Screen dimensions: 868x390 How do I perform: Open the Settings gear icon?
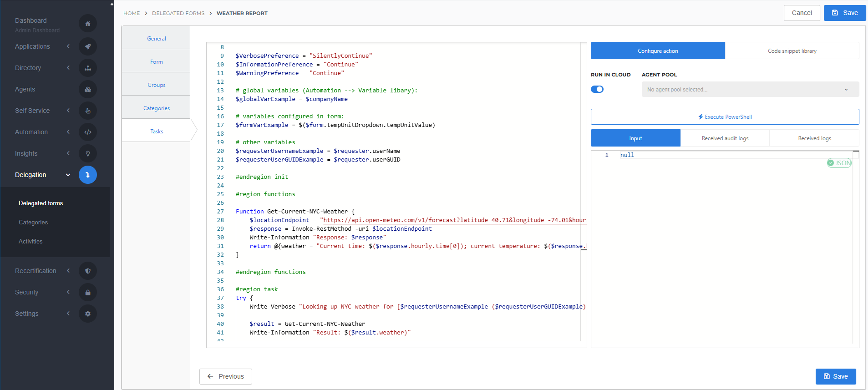(x=88, y=314)
